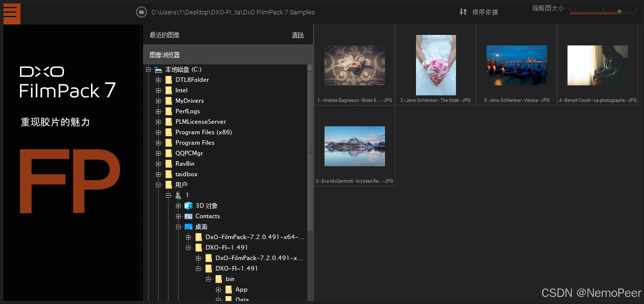Click the RavBin folder icon
The width and height of the screenshot is (644, 304).
(x=168, y=164)
